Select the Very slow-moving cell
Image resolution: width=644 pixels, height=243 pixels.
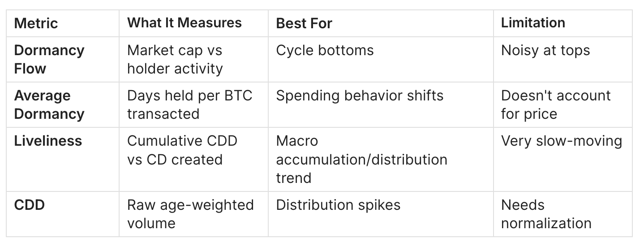[561, 141]
